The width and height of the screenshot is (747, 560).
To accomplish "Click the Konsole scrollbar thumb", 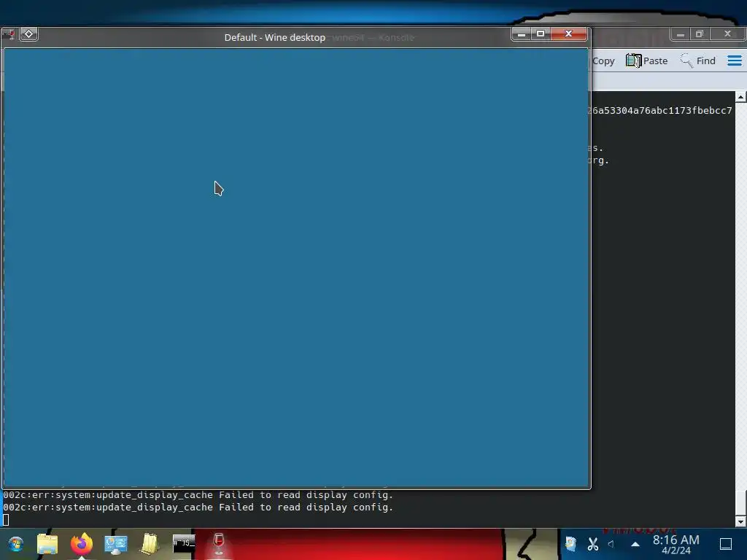I will coord(741,502).
